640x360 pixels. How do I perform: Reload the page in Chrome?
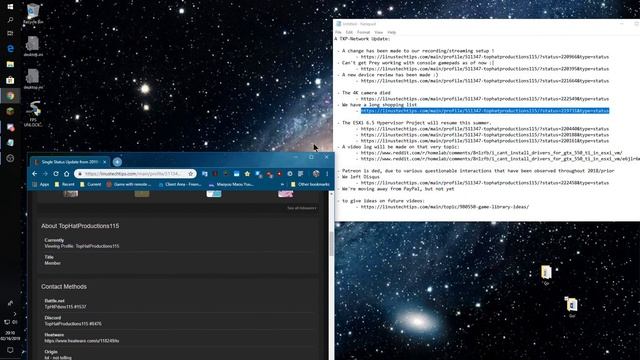pyautogui.click(x=56, y=174)
